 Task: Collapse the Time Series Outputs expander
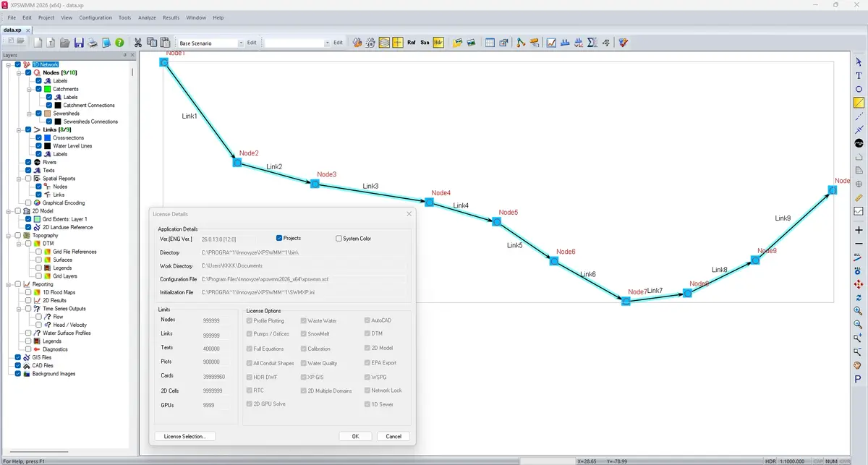(x=19, y=309)
